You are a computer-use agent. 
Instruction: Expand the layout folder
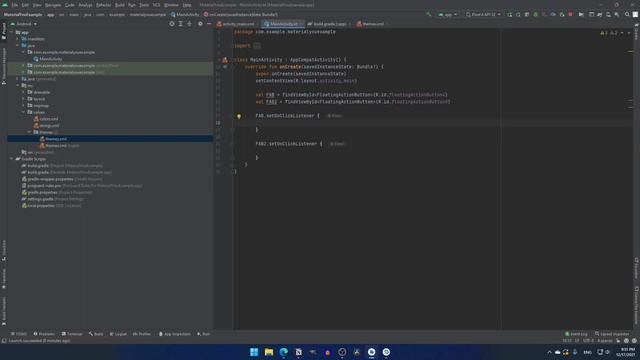pyautogui.click(x=23, y=99)
